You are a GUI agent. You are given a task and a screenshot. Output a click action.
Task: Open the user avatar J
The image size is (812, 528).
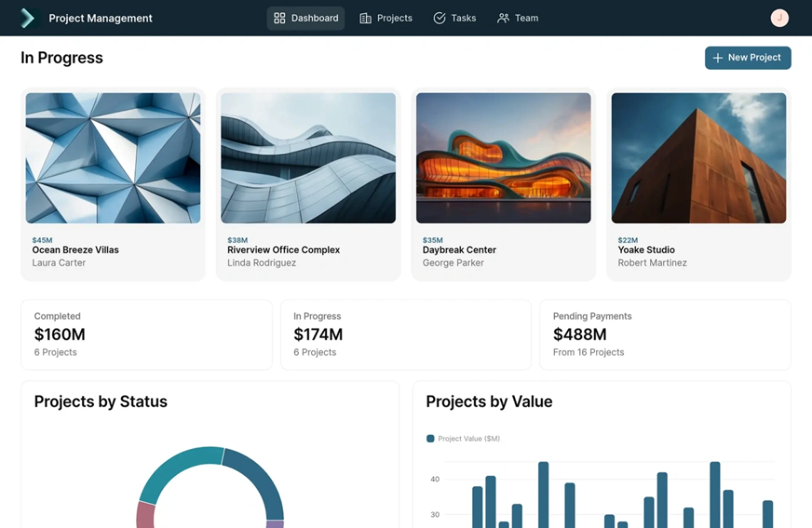[x=779, y=18]
